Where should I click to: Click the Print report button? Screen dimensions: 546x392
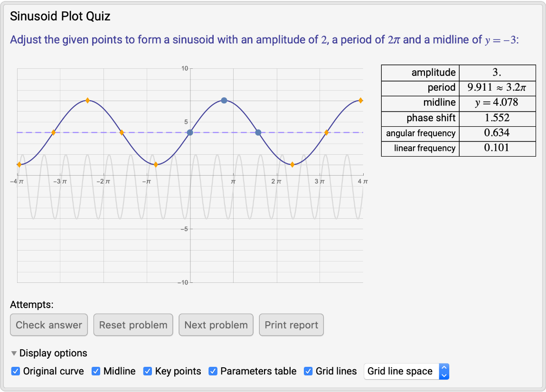[292, 325]
